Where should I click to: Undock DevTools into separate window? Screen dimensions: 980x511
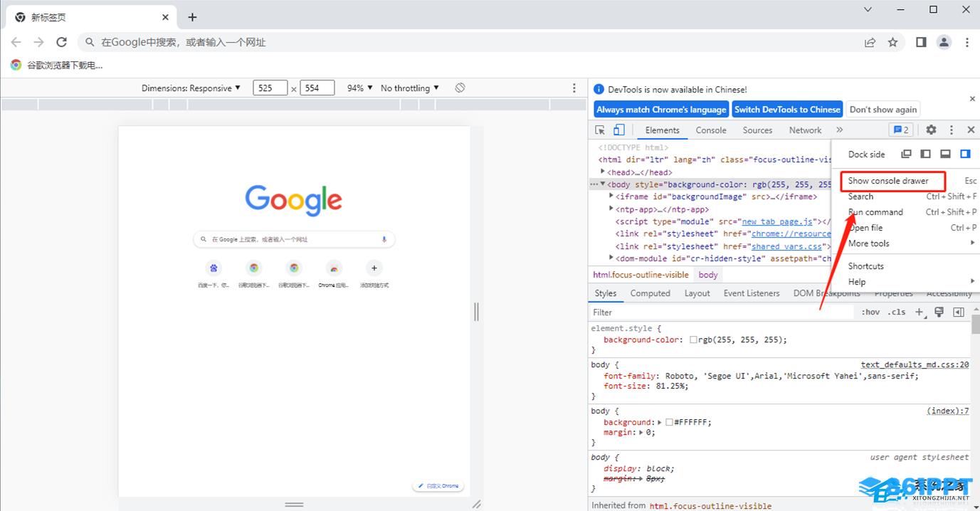(x=906, y=154)
